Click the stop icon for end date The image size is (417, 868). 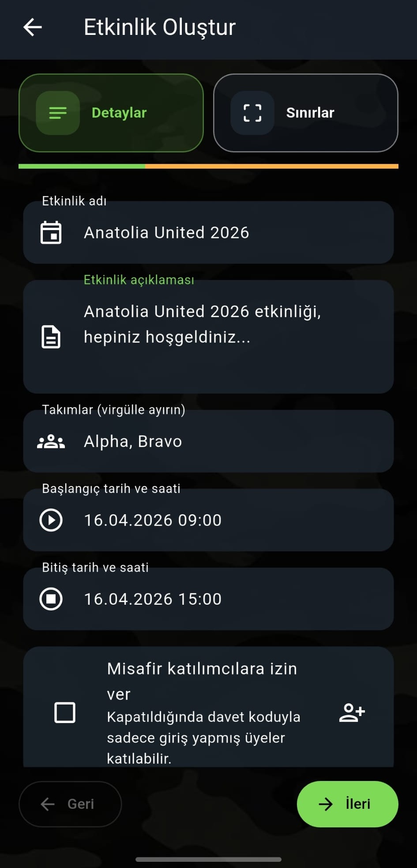click(51, 599)
